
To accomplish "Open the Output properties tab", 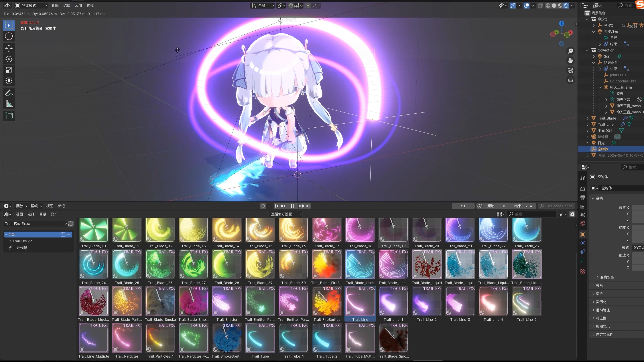I will pyautogui.click(x=583, y=198).
